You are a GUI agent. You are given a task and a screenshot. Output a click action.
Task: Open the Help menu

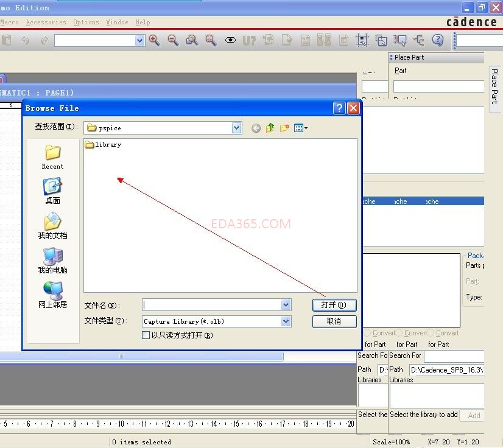pos(142,22)
